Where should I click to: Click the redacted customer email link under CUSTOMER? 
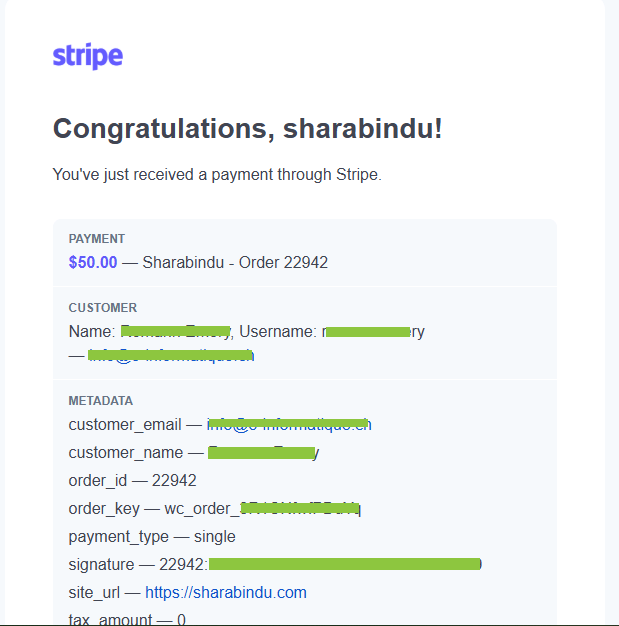[x=171, y=355]
